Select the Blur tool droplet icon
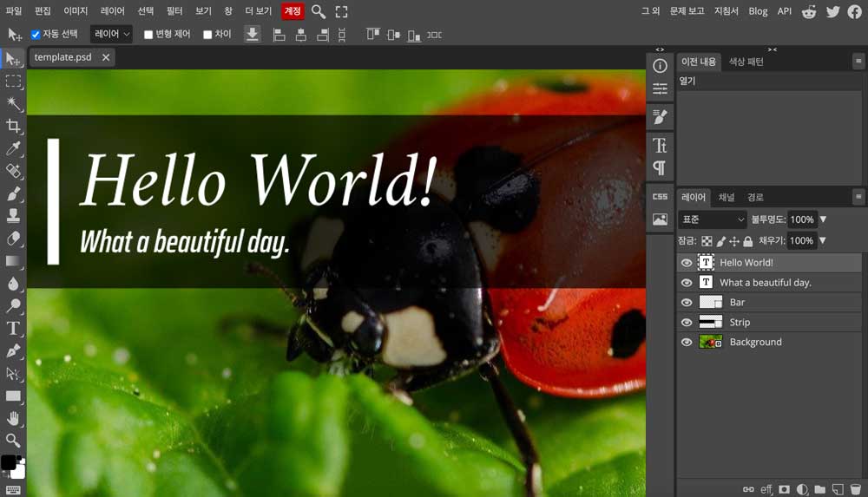 13,284
